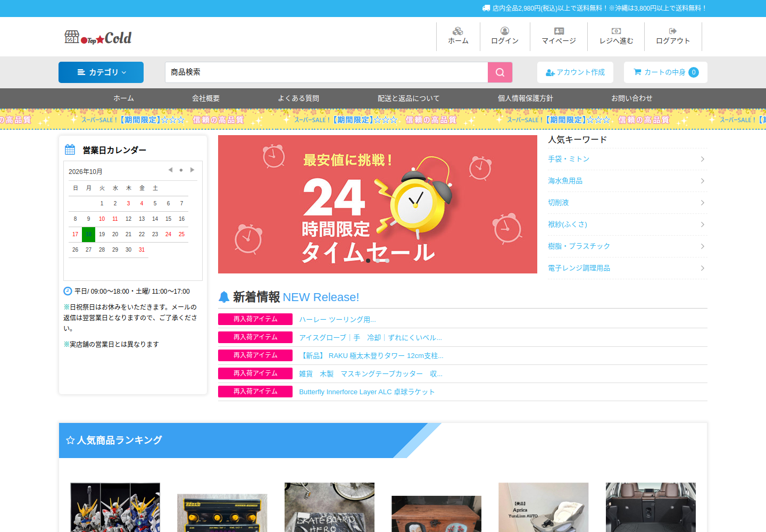Click the magnifier search button
766x532 pixels.
(x=500, y=72)
